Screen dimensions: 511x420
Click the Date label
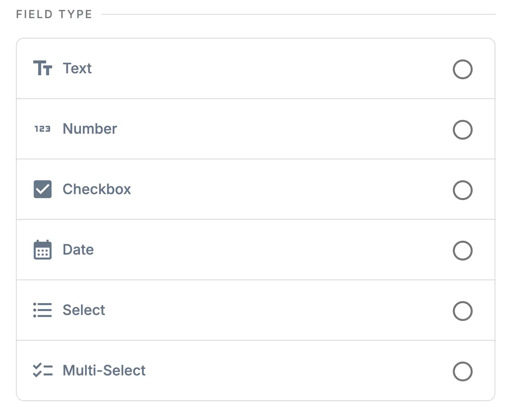(x=78, y=250)
